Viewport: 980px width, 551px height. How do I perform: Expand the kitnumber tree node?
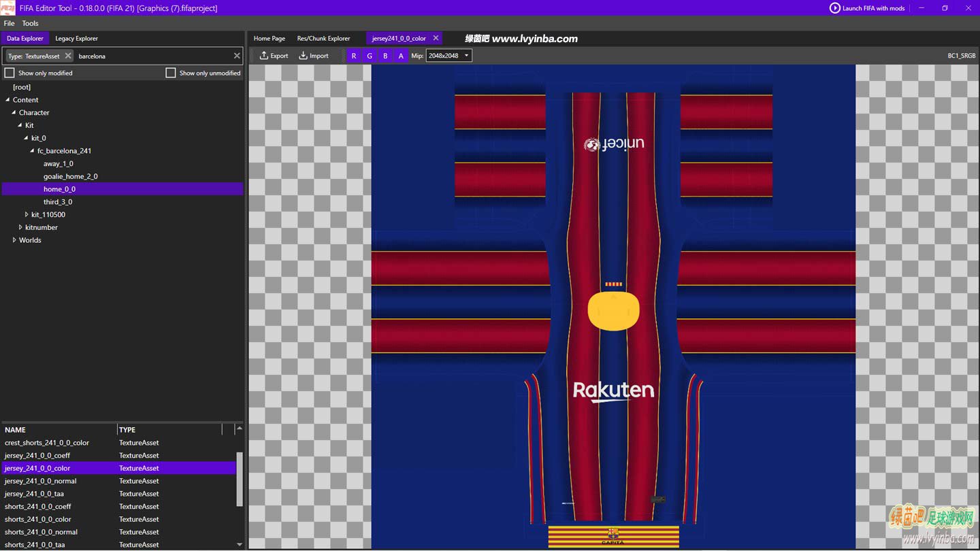[20, 227]
